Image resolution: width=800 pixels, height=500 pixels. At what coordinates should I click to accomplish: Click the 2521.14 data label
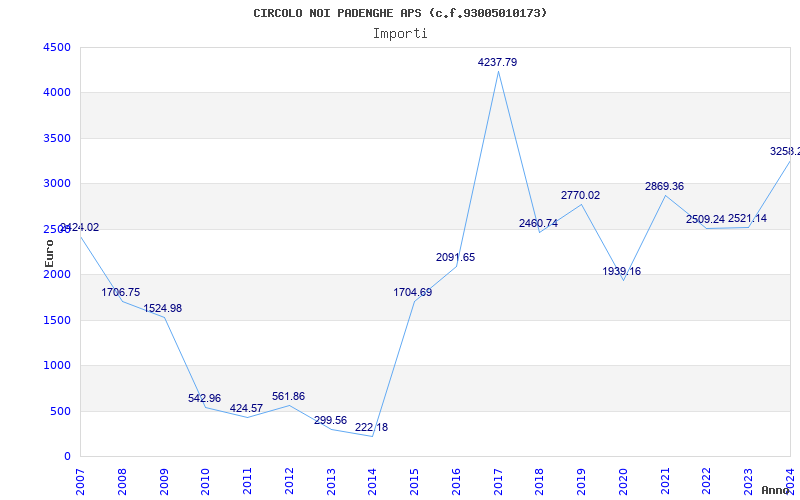click(747, 218)
